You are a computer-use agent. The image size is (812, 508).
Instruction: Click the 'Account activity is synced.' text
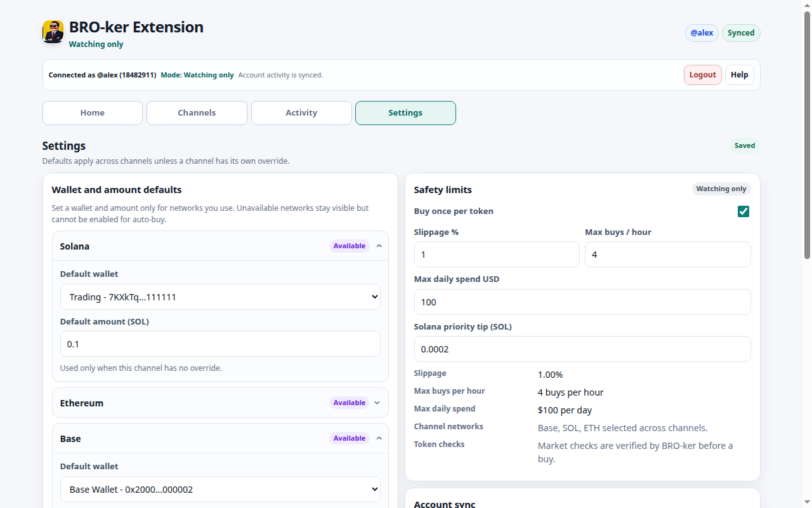tap(280, 75)
